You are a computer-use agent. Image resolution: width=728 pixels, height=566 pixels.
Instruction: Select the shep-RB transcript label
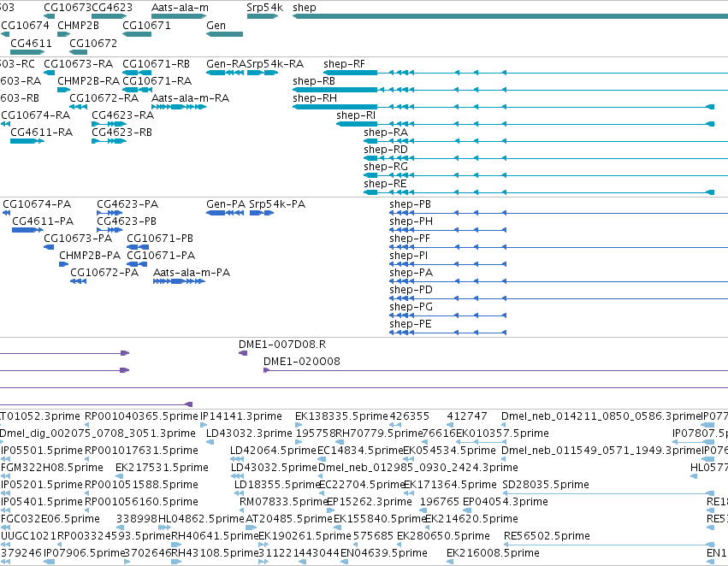point(314,81)
